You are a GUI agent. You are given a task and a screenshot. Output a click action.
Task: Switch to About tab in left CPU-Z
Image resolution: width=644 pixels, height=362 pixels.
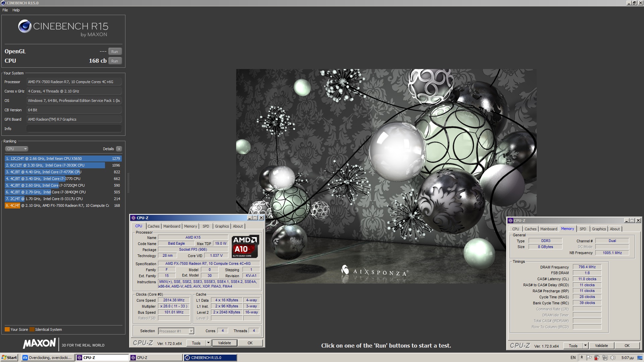238,226
